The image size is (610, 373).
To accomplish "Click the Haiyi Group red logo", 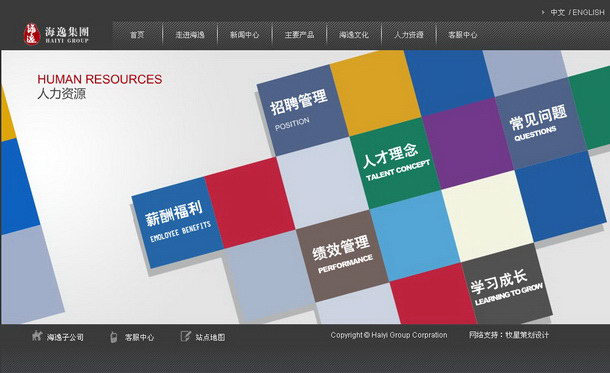I will pyautogui.click(x=32, y=34).
